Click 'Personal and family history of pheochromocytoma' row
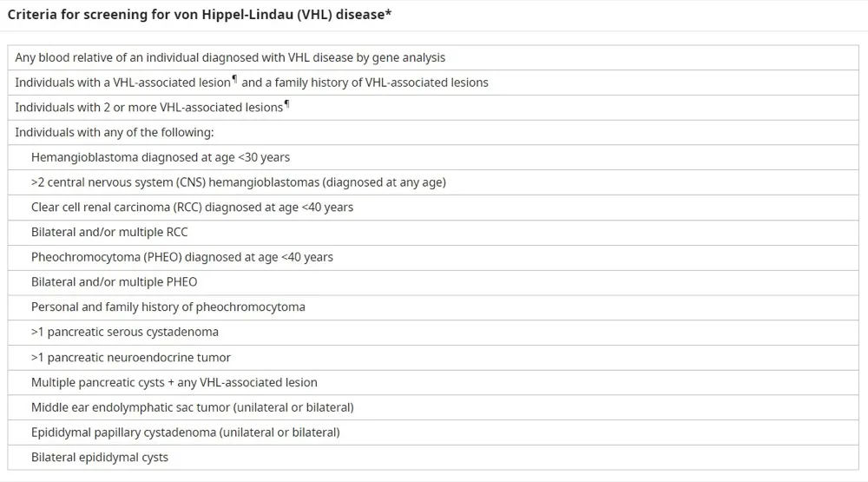Viewport: 868px width, 482px height. [168, 307]
